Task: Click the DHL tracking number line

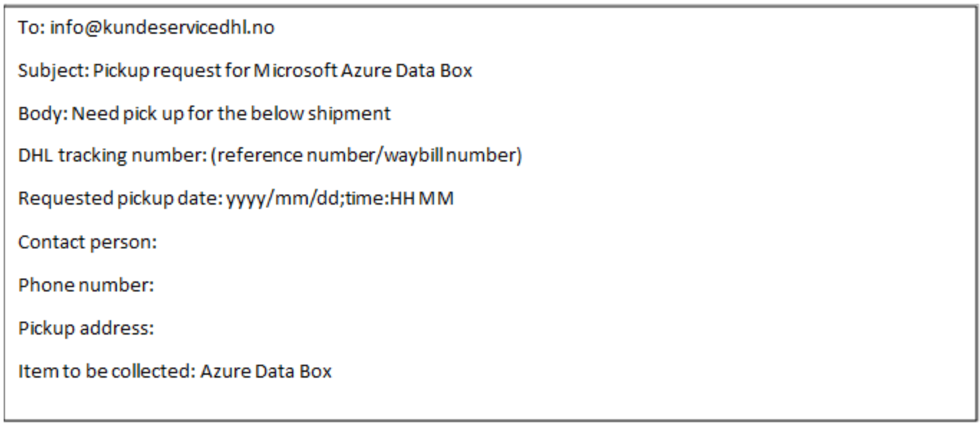Action: click(x=270, y=157)
